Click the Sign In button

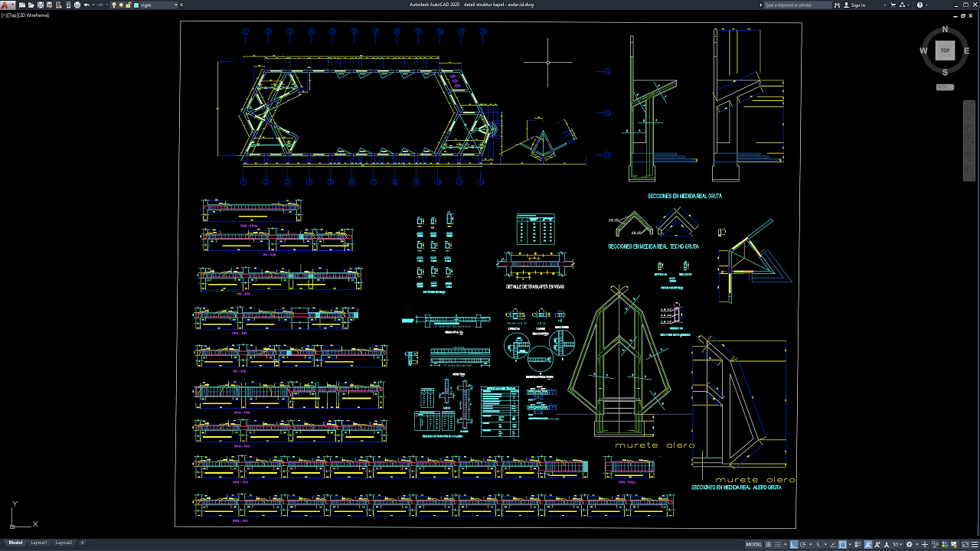[x=858, y=5]
